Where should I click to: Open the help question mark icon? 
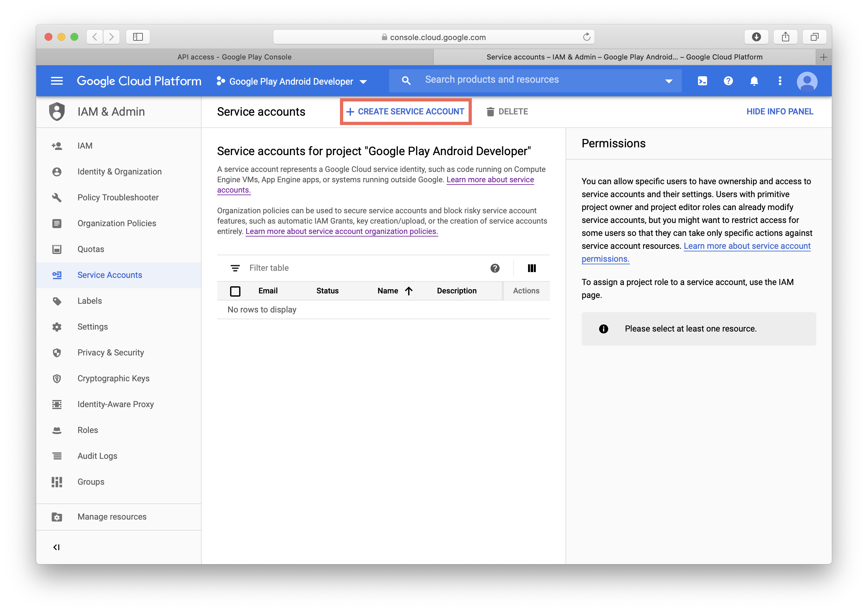tap(728, 81)
